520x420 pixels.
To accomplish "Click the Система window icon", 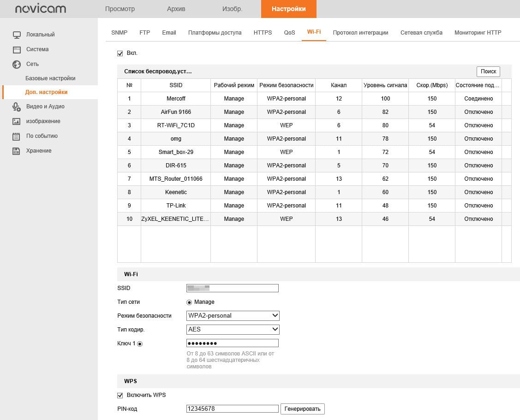I will 17,50.
